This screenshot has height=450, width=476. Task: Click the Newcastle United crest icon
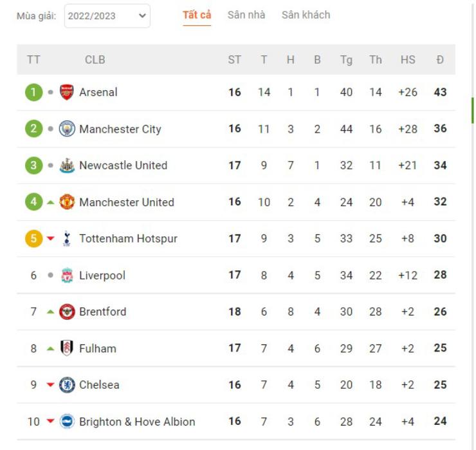point(67,165)
